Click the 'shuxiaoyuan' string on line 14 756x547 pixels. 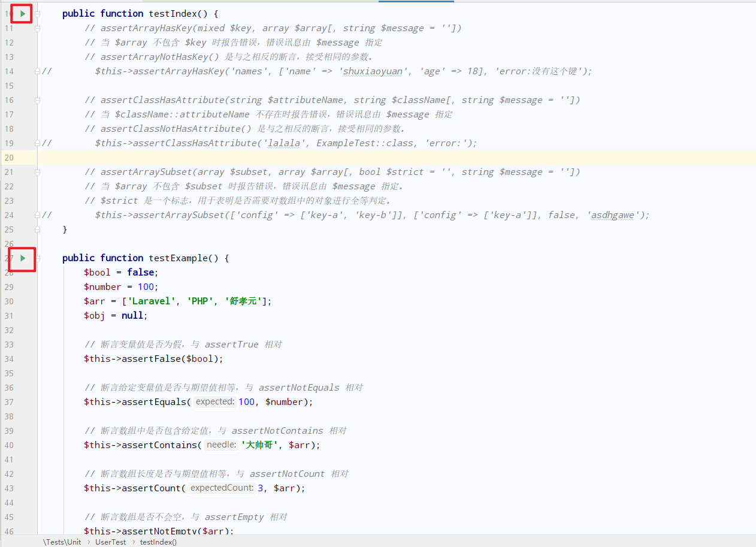(x=374, y=71)
